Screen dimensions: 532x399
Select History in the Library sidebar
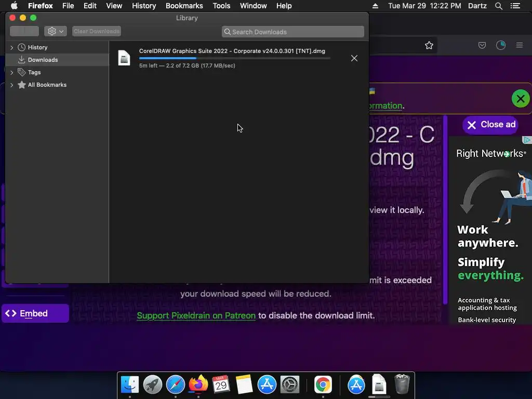click(37, 47)
